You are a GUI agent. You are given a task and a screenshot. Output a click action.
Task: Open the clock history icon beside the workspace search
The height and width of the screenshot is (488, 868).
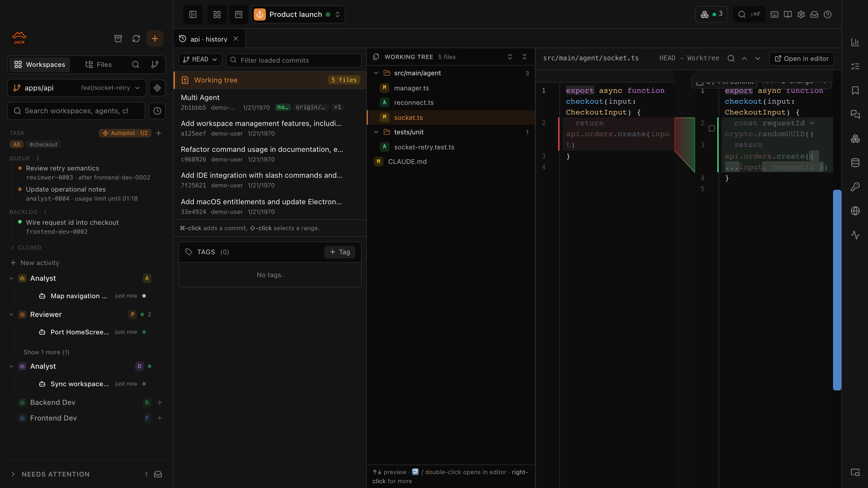[157, 111]
